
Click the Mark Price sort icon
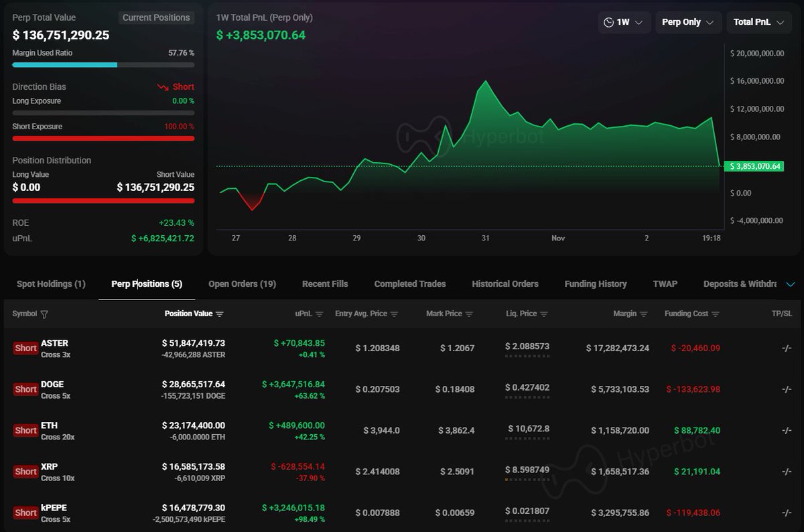pos(469,314)
